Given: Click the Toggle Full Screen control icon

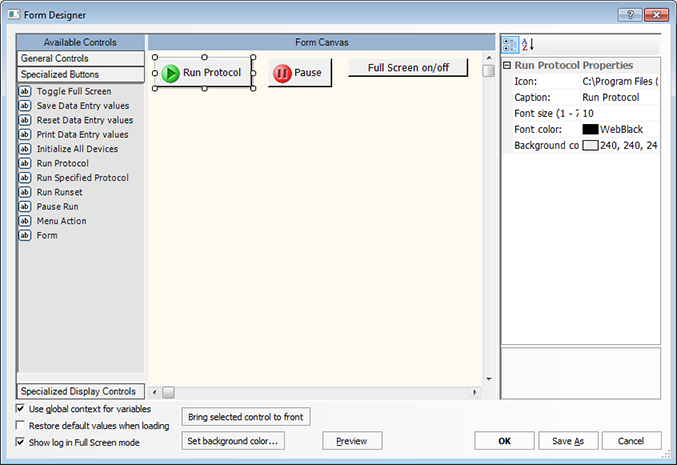Looking at the screenshot, I should tap(25, 91).
